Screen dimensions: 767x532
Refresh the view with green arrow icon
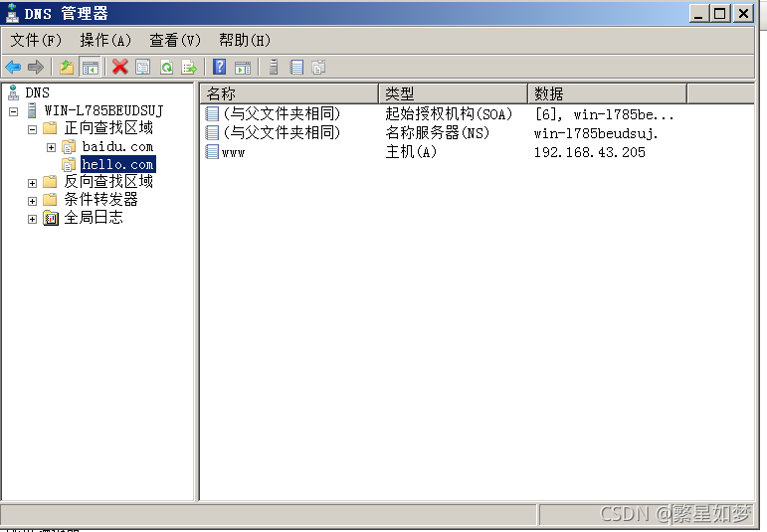[x=167, y=67]
